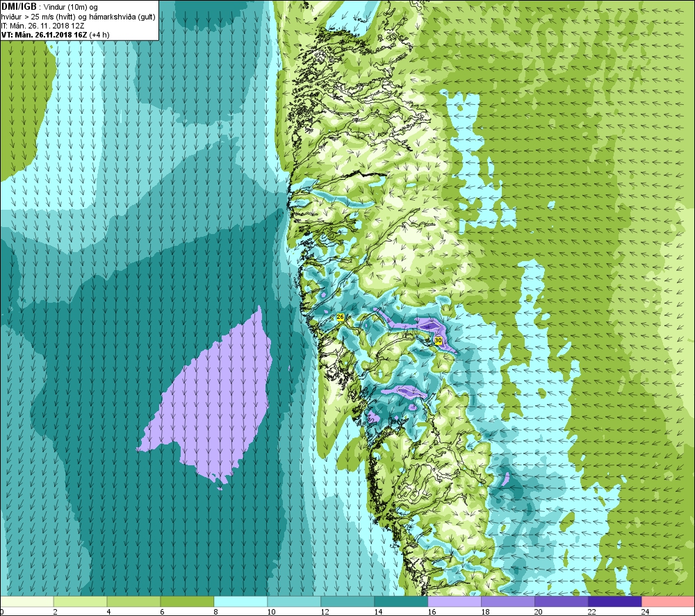Pick the light cyan 8–10 legend swatch
The width and height of the screenshot is (695, 616).
pyautogui.click(x=240, y=601)
